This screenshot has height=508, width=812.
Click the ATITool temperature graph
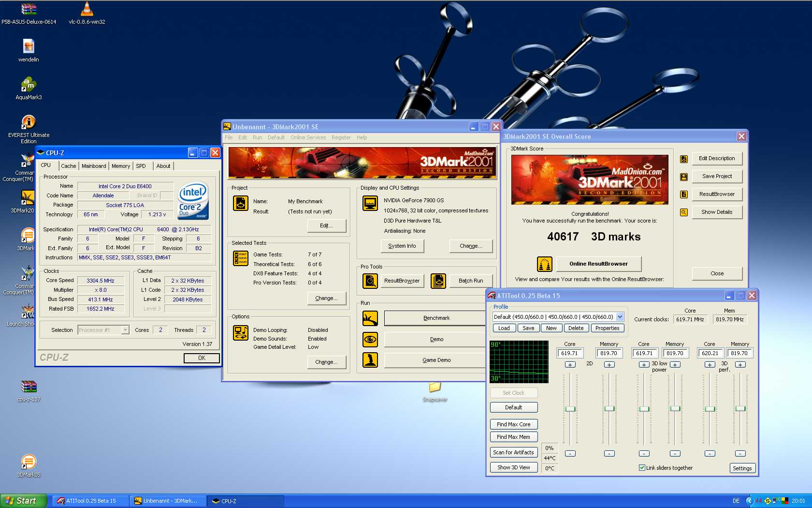coord(519,362)
